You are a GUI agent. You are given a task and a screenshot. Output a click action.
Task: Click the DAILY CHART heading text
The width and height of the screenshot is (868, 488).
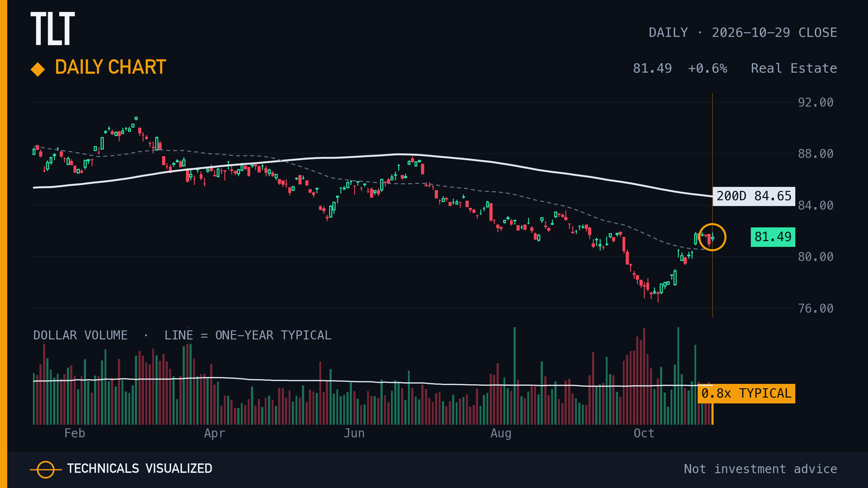111,67
